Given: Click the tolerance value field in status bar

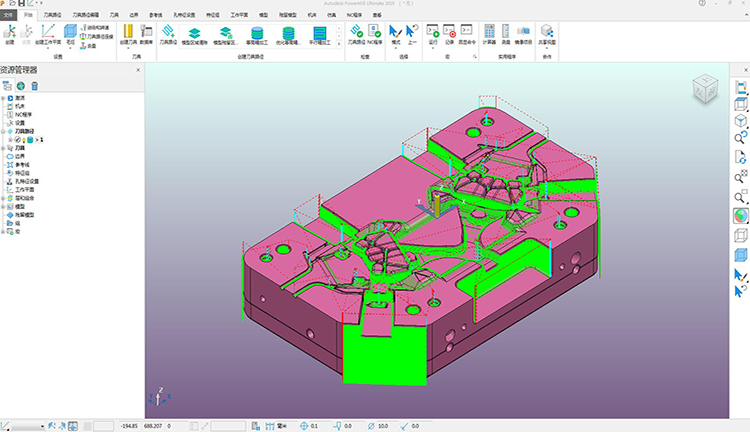Looking at the screenshot, I should tap(315, 426).
